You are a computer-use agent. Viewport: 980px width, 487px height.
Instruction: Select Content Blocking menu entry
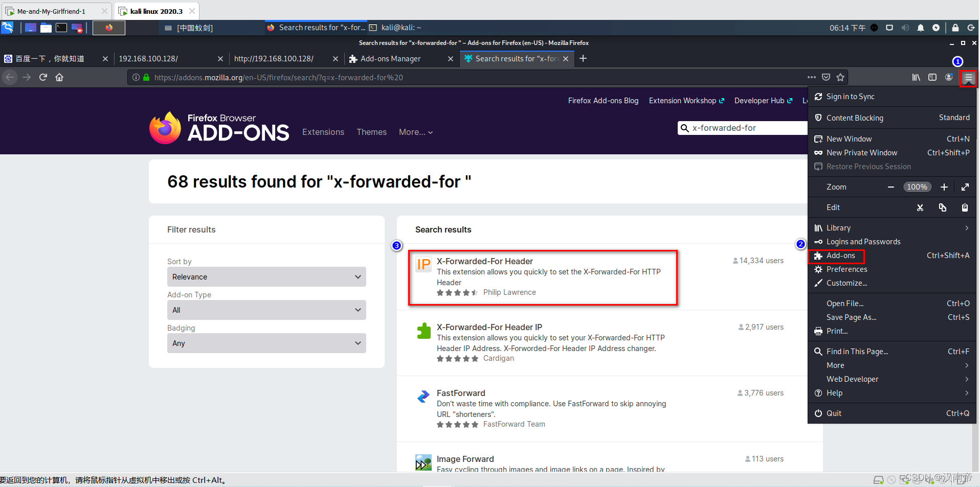[x=892, y=118]
